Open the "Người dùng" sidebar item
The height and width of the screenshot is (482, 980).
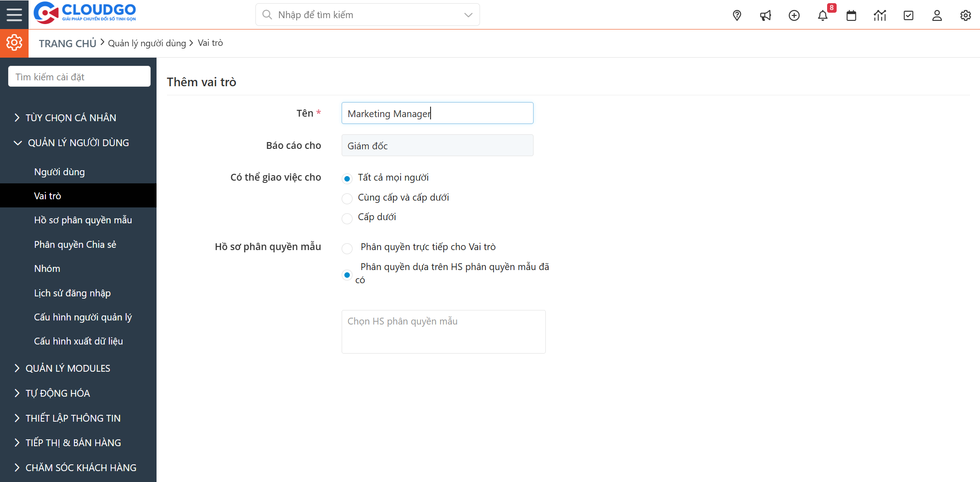coord(59,172)
